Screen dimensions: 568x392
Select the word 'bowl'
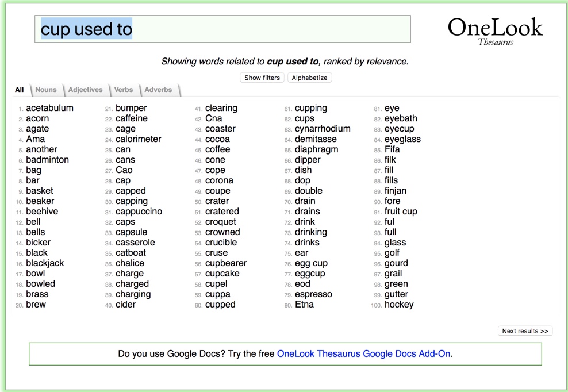click(36, 274)
